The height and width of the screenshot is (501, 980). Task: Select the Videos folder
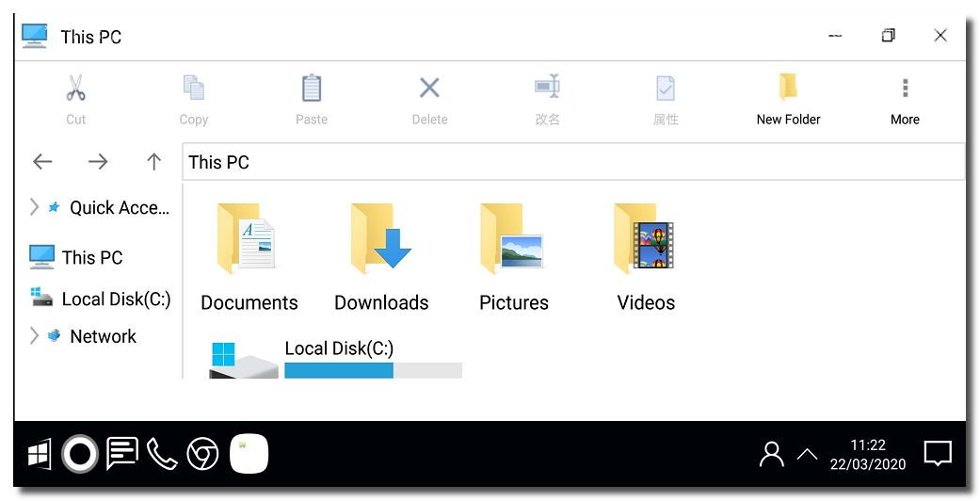[646, 257]
